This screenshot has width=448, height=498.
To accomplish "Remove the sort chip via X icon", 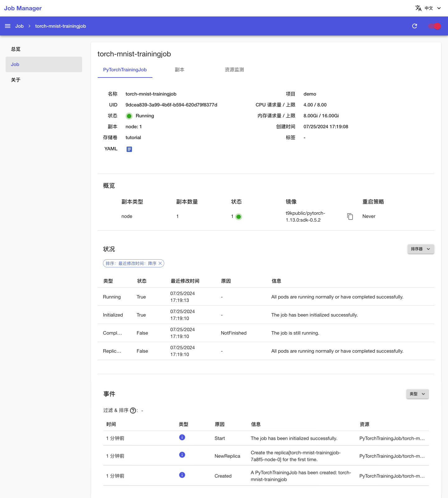I will [160, 263].
